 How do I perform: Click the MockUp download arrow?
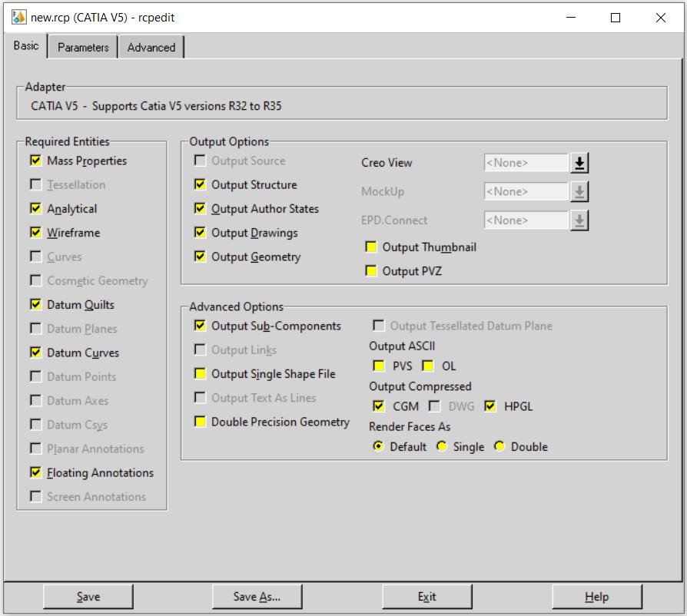[x=579, y=192]
